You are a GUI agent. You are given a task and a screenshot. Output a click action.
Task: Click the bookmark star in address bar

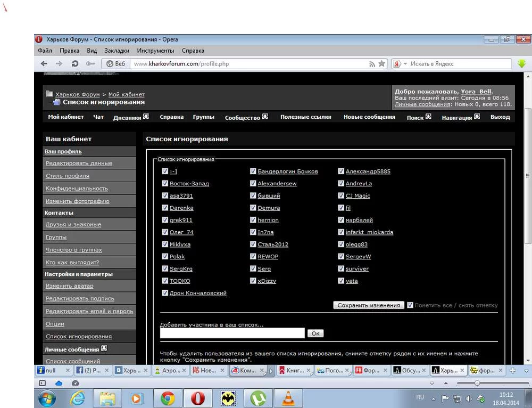point(381,63)
